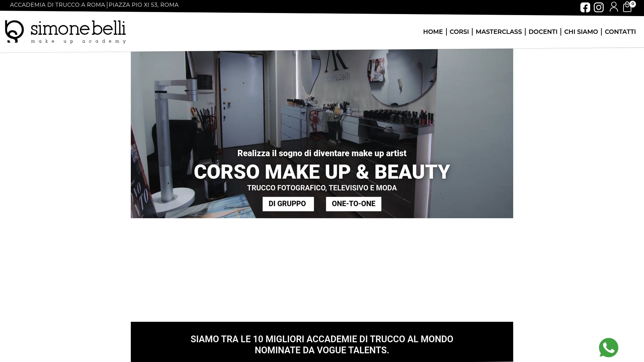
Task: Open the DOCENTI menu item
Action: (x=543, y=32)
